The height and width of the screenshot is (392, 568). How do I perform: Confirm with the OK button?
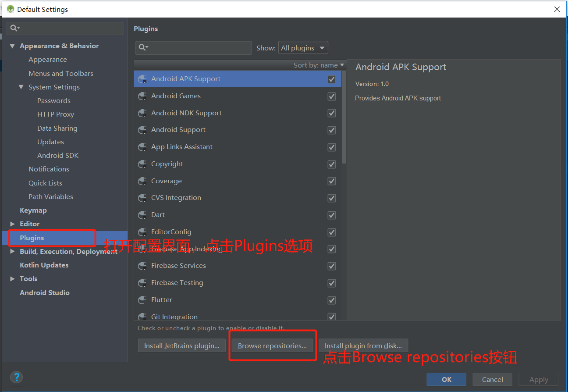click(x=447, y=379)
